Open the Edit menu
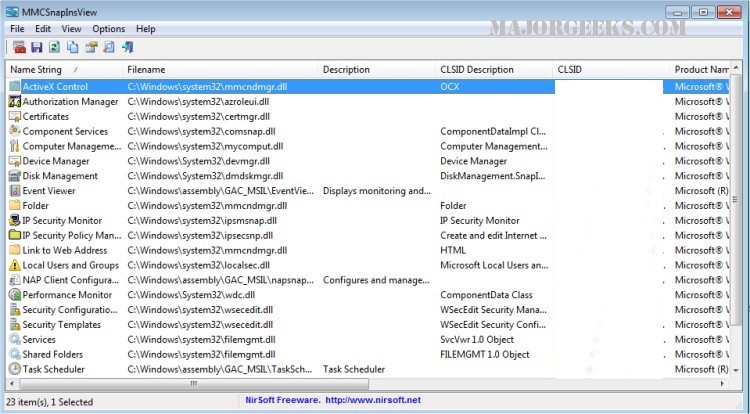 (43, 29)
